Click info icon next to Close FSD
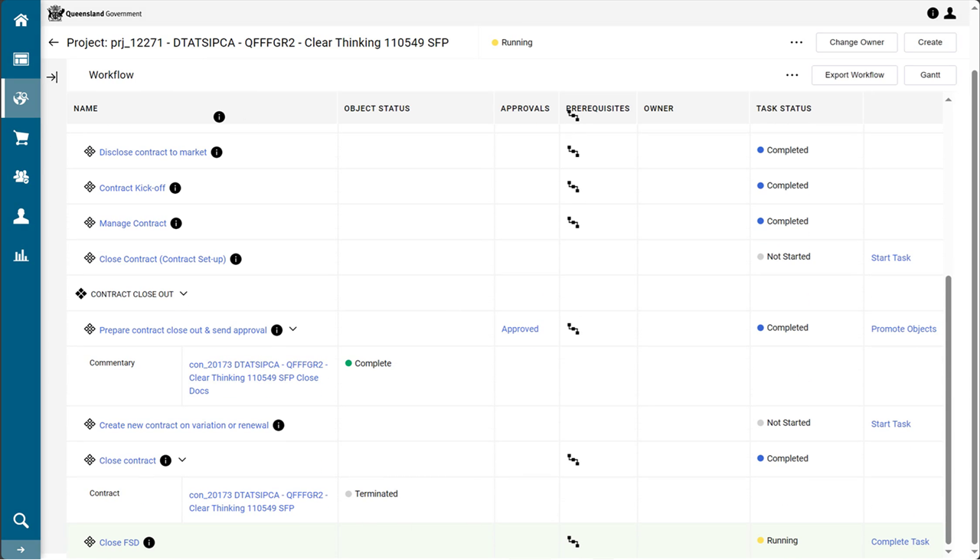The image size is (980, 560). (x=149, y=542)
